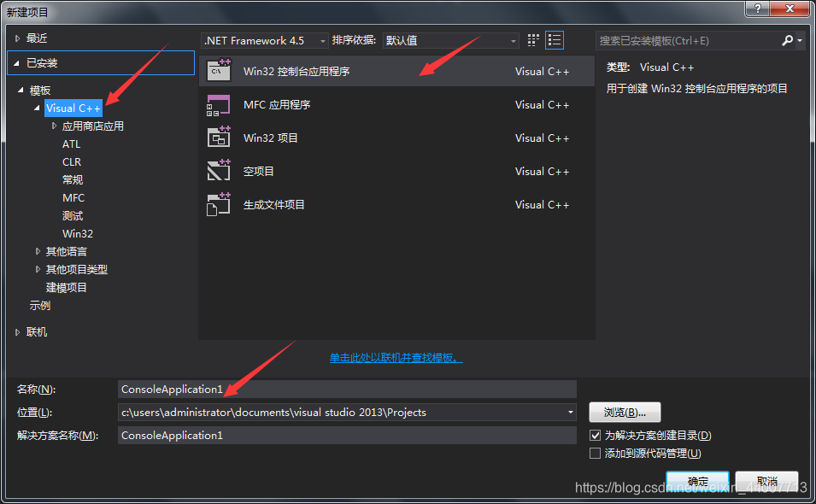816x504 pixels.
Task: Click the 生成文件项目 template name
Action: 274,204
